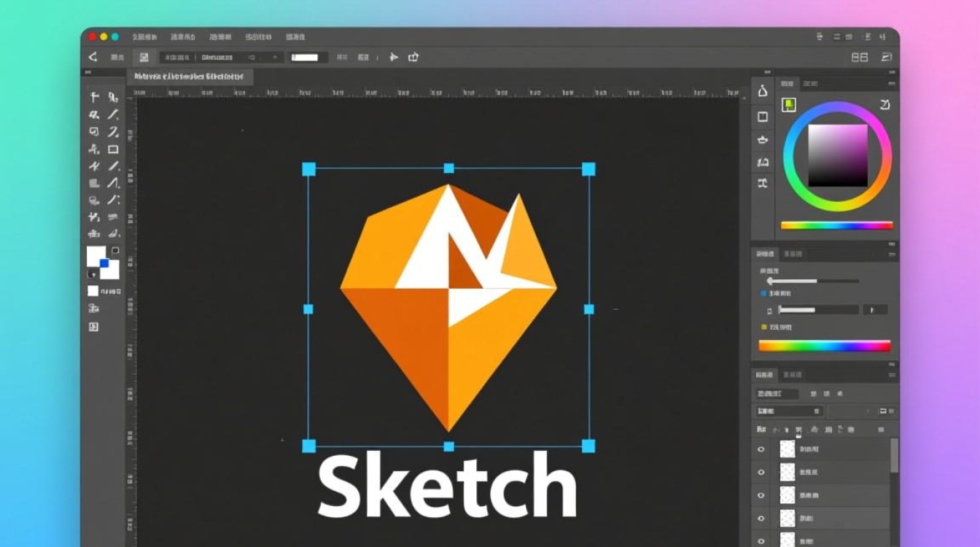980x547 pixels.
Task: Click the square icon in right vertical strip
Action: coord(763,117)
